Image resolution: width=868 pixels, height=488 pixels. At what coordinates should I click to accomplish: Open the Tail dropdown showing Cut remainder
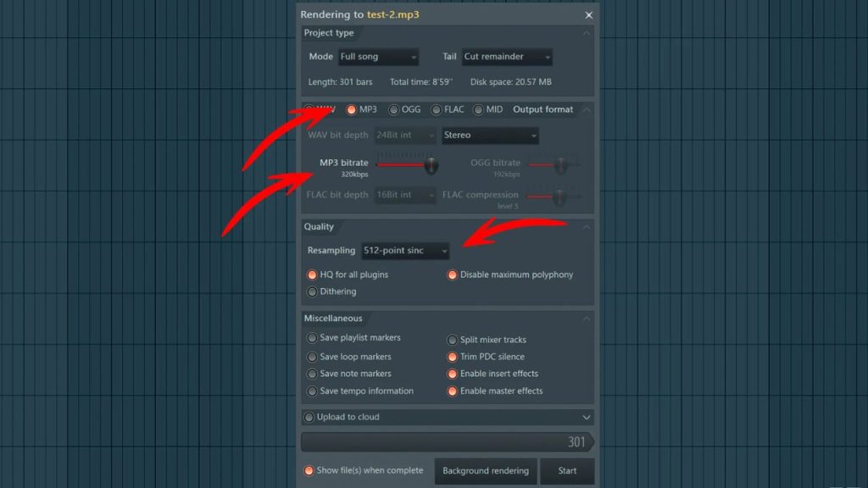coord(507,56)
